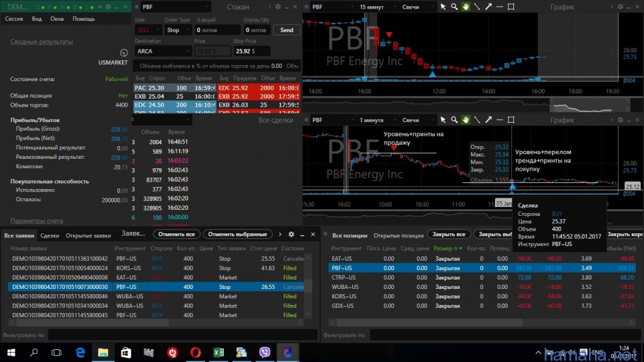Open settings gear of the Стакан panel
This screenshot has height=362, width=644.
(278, 7)
